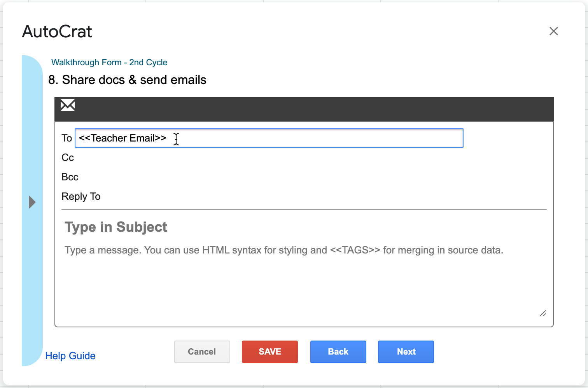Image resolution: width=588 pixels, height=388 pixels.
Task: Click the Next button
Action: 406,351
